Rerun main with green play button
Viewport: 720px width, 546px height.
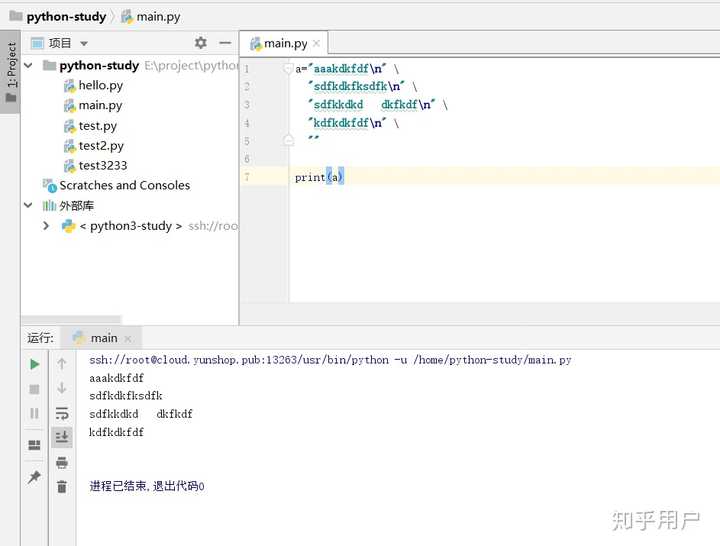(34, 364)
